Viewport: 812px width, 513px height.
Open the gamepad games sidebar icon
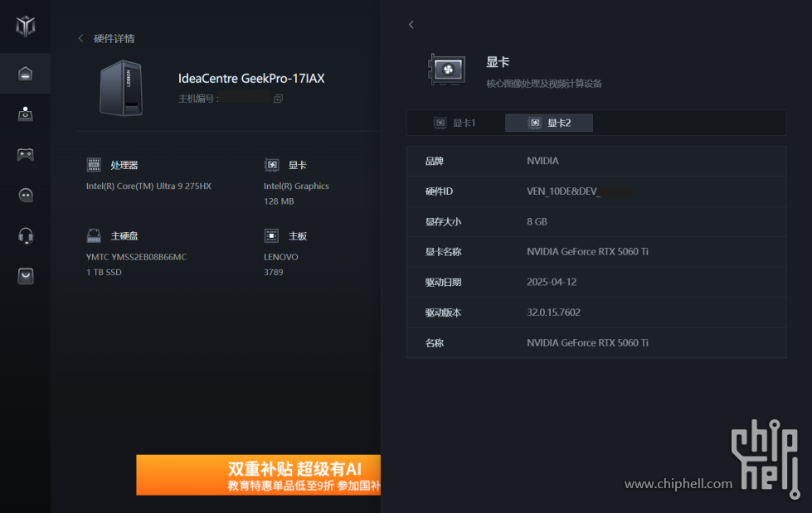(26, 154)
